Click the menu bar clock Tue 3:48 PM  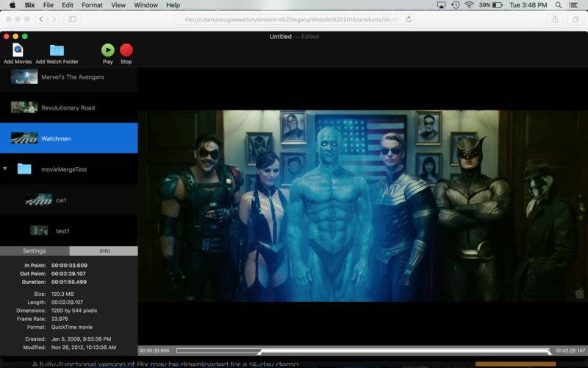tap(528, 5)
